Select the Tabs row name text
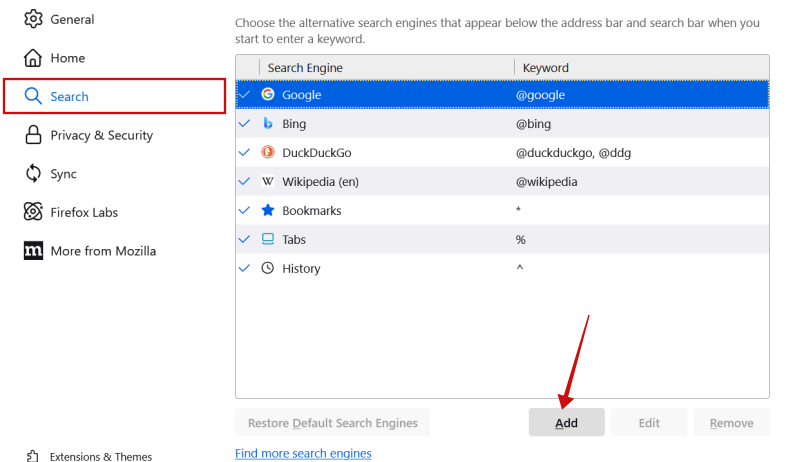800x462 pixels. 294,240
